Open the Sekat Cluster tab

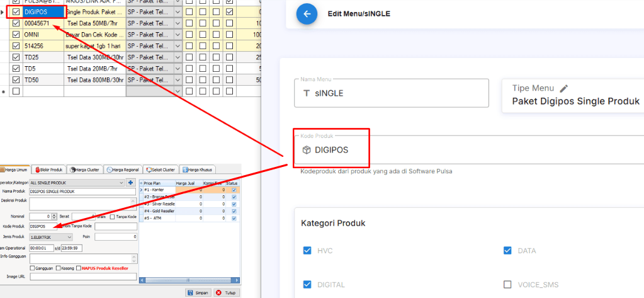click(161, 169)
